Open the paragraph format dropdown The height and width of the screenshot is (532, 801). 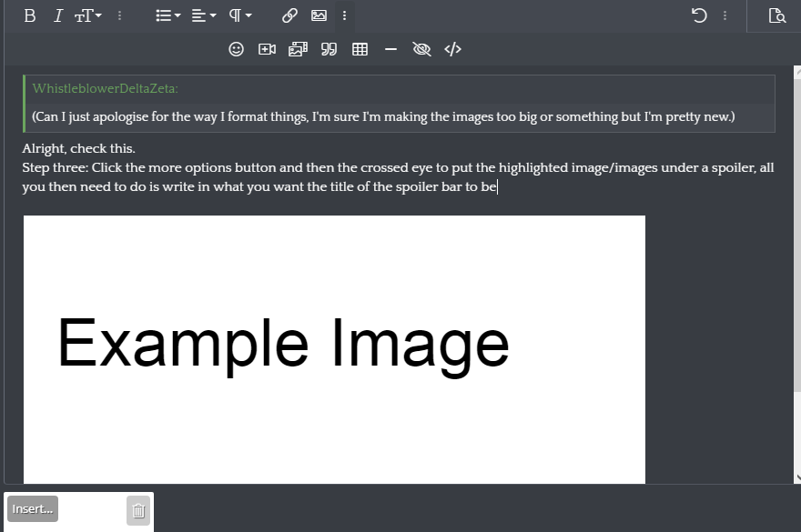[x=240, y=15]
